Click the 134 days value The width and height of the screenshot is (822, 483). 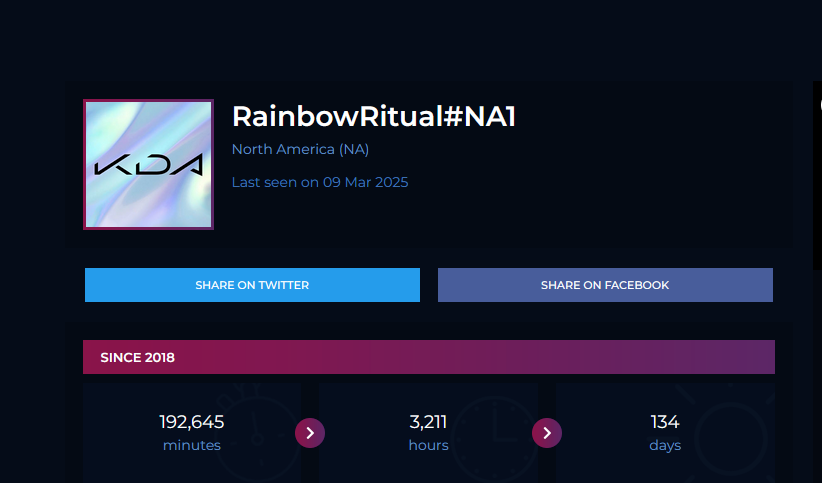tap(665, 422)
